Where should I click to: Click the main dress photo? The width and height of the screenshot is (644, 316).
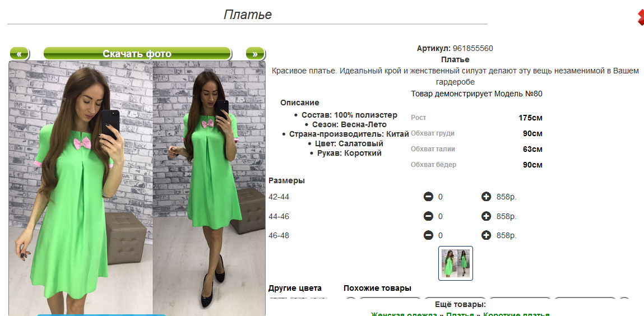point(137,188)
